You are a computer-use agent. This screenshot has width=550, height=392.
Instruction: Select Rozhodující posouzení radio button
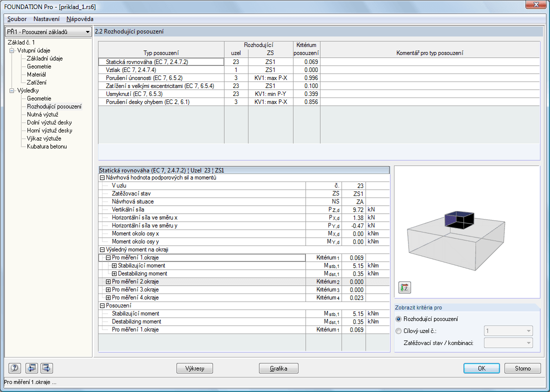pos(398,319)
